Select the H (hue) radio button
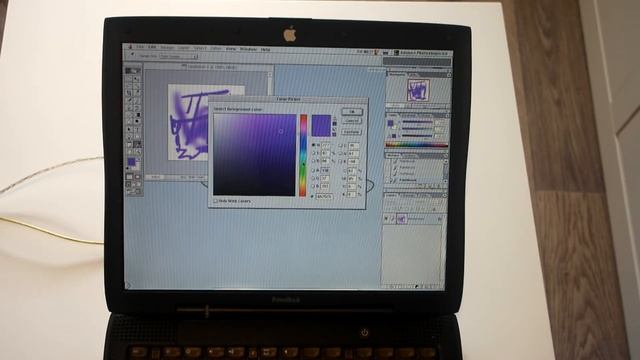 [x=313, y=145]
